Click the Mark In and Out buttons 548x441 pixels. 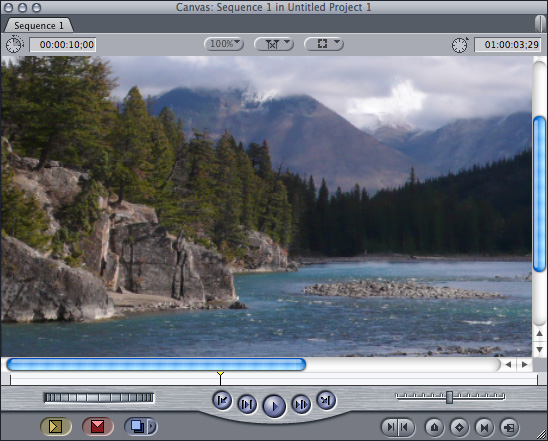coord(398,427)
